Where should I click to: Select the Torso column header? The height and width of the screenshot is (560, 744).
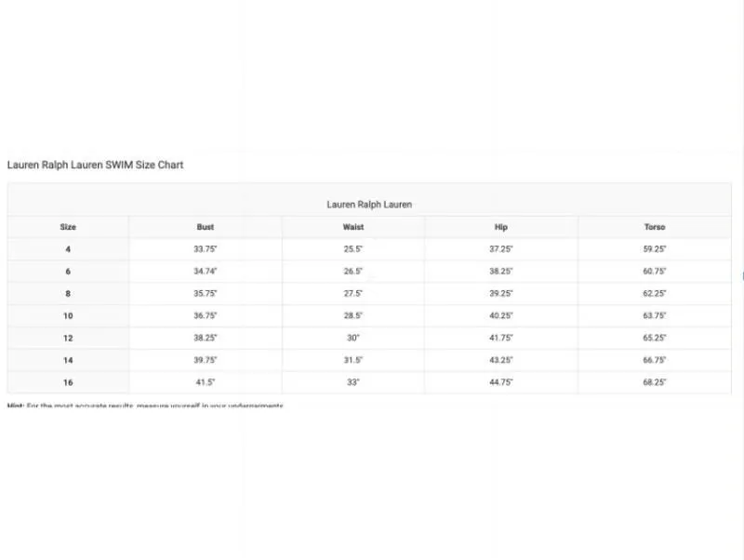click(x=655, y=227)
